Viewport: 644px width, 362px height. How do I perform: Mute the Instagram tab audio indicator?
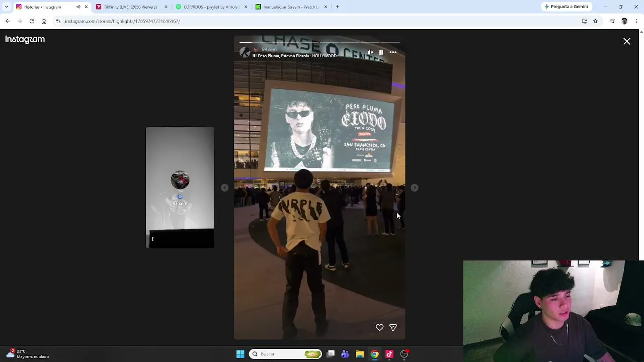tap(78, 7)
